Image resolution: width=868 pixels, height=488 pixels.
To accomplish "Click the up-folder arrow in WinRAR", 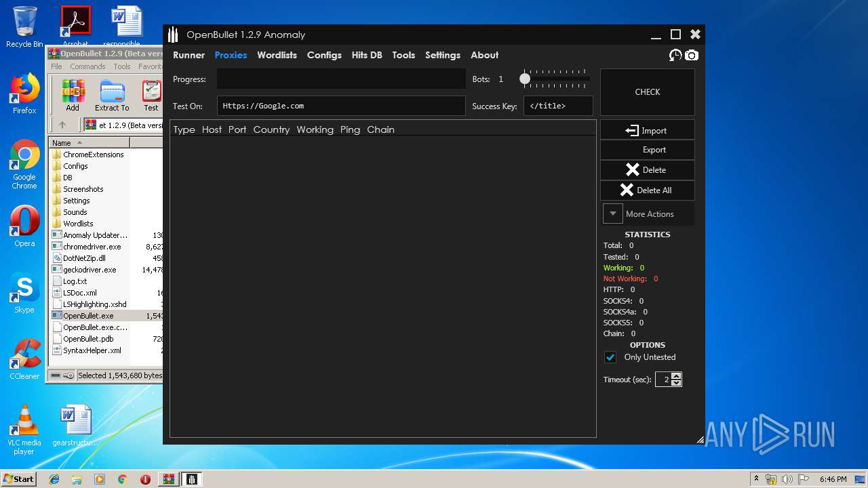I will [x=62, y=125].
